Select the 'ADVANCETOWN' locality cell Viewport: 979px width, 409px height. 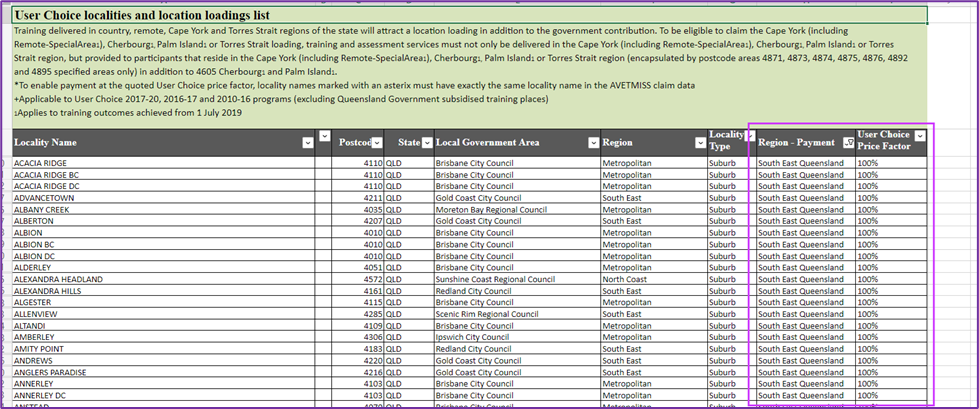pyautogui.click(x=164, y=198)
